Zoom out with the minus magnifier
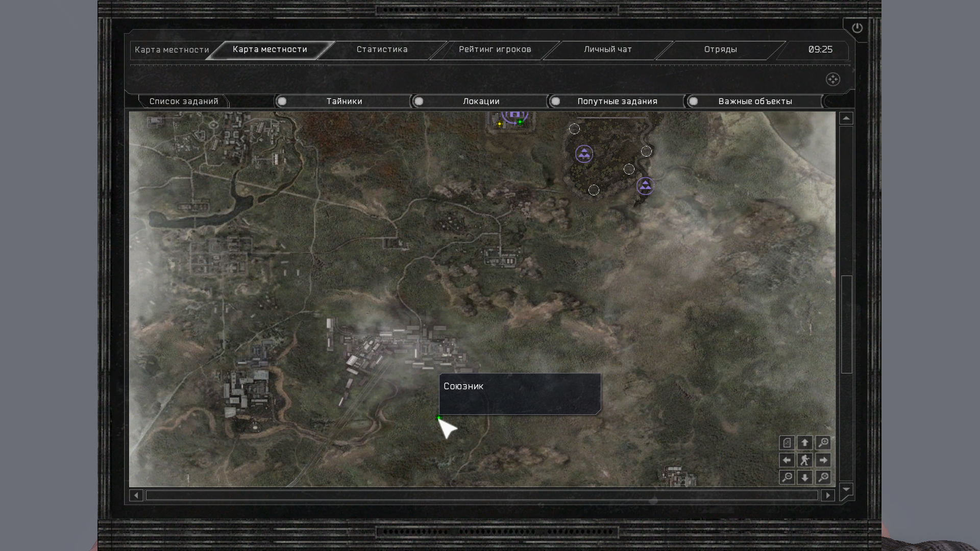The image size is (980, 551). (787, 478)
